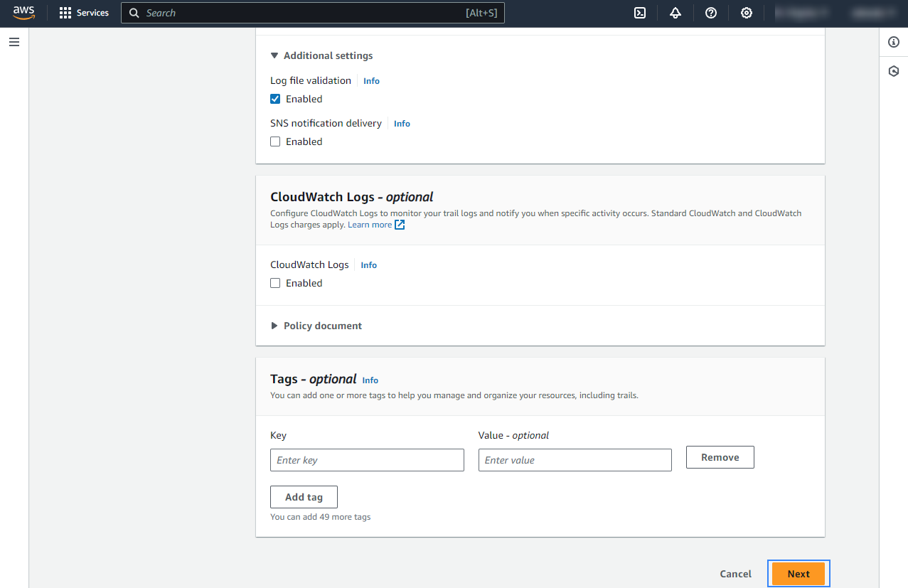Screen dimensions: 908x588
Task: Disable Log file validation checkbox
Action: 275,99
